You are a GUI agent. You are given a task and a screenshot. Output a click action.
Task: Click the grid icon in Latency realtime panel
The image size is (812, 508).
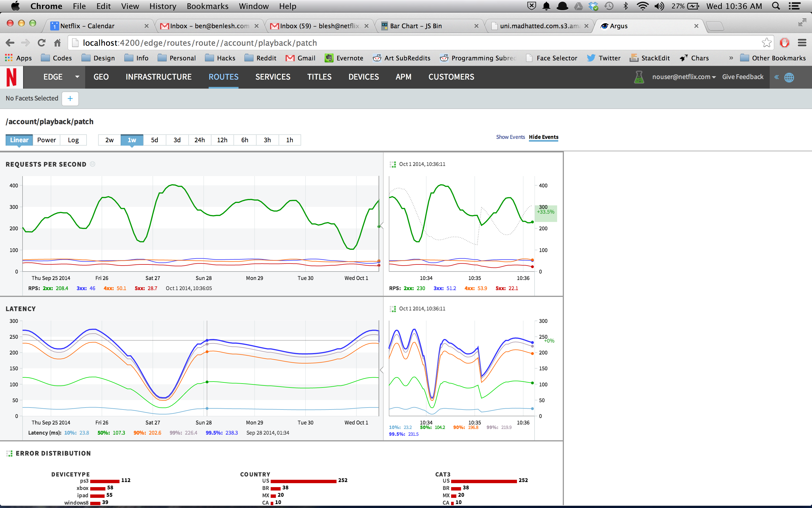pyautogui.click(x=392, y=309)
